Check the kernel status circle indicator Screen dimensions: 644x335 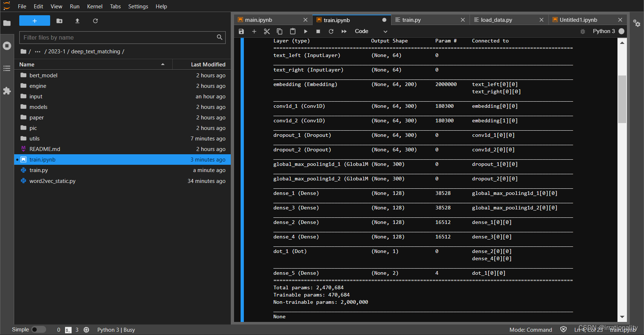[621, 31]
